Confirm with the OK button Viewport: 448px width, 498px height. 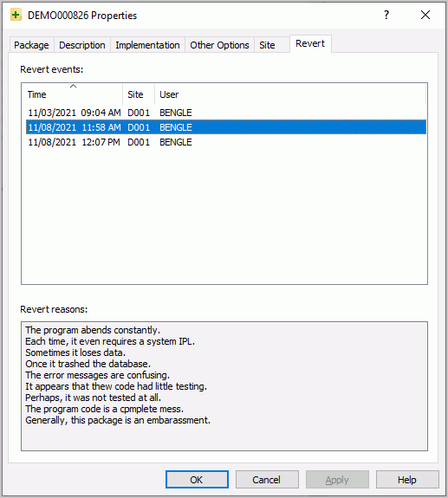(197, 479)
